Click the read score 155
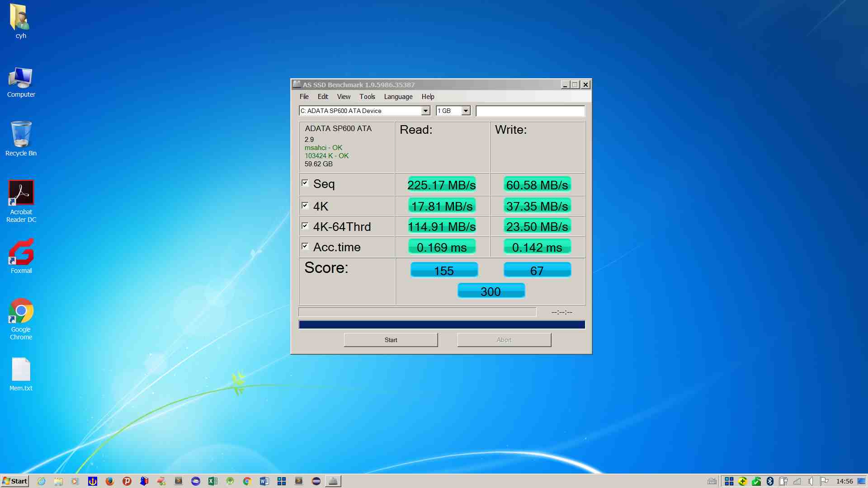The height and width of the screenshot is (488, 868). point(444,270)
